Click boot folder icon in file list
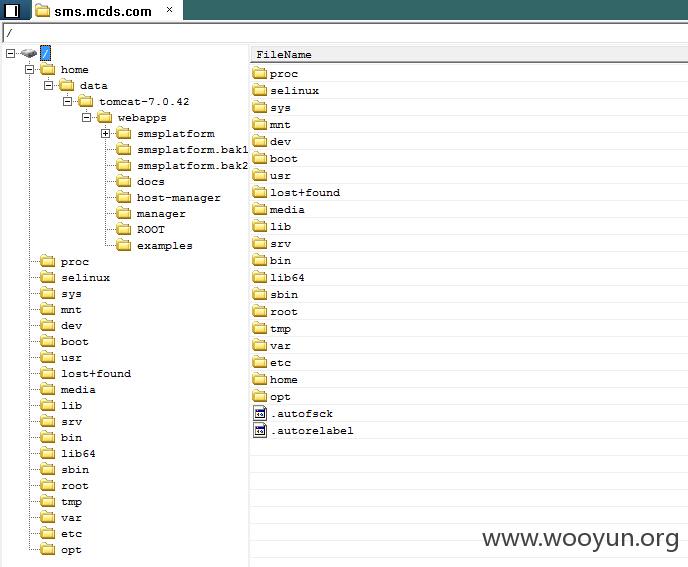The width and height of the screenshot is (688, 567). click(x=260, y=158)
